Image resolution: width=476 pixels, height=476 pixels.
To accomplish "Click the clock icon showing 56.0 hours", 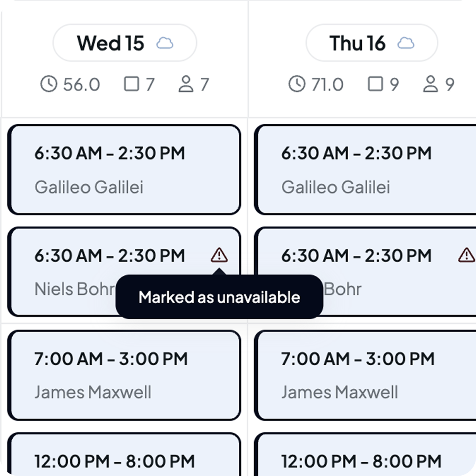I will (x=49, y=84).
